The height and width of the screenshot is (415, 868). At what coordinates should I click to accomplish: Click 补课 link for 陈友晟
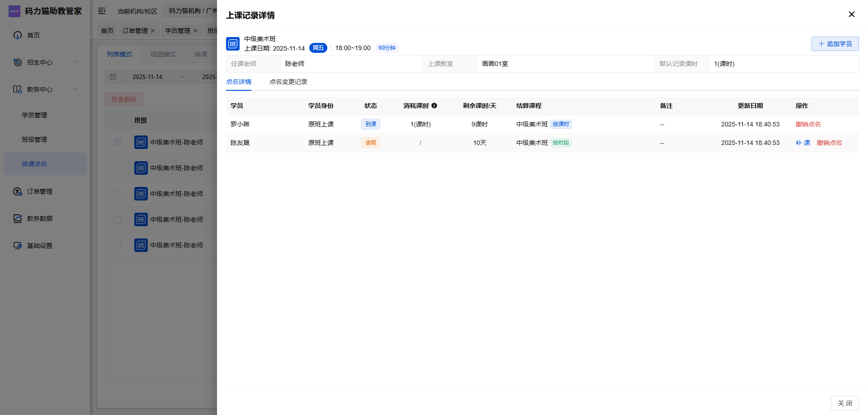pyautogui.click(x=802, y=143)
